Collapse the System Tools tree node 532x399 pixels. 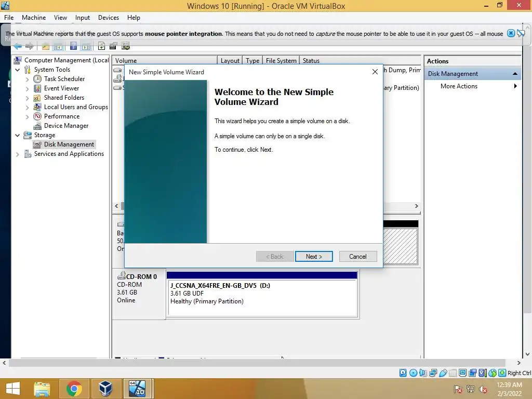[17, 70]
